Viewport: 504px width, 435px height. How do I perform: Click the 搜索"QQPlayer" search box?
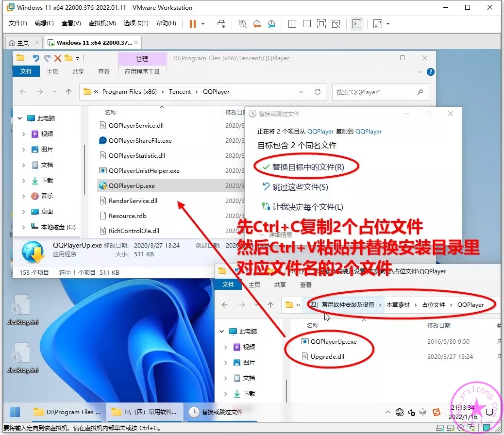pos(375,92)
